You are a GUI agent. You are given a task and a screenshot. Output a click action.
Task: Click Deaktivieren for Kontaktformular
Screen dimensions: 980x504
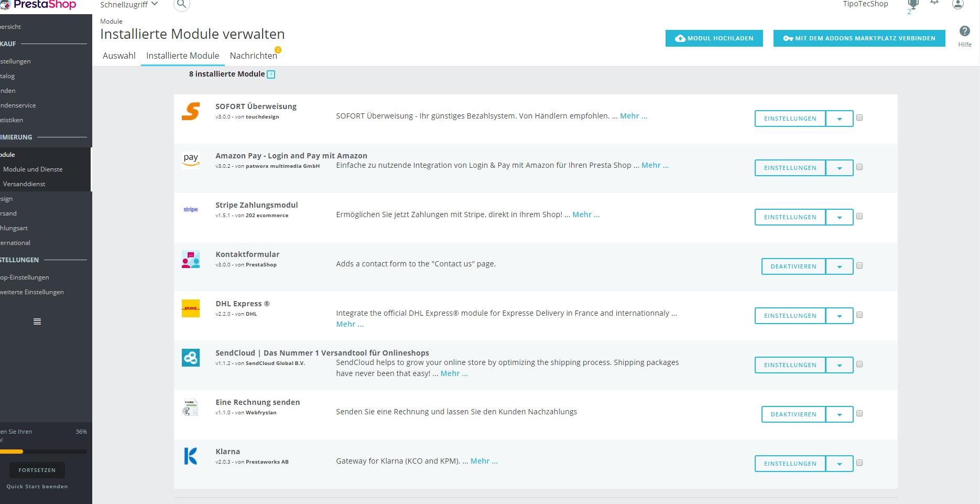click(793, 266)
